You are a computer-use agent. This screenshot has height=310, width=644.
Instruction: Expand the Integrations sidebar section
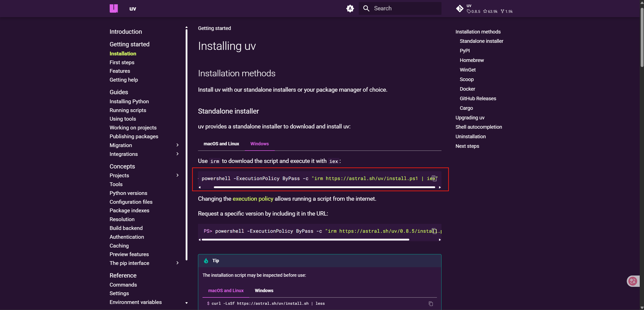(177, 154)
